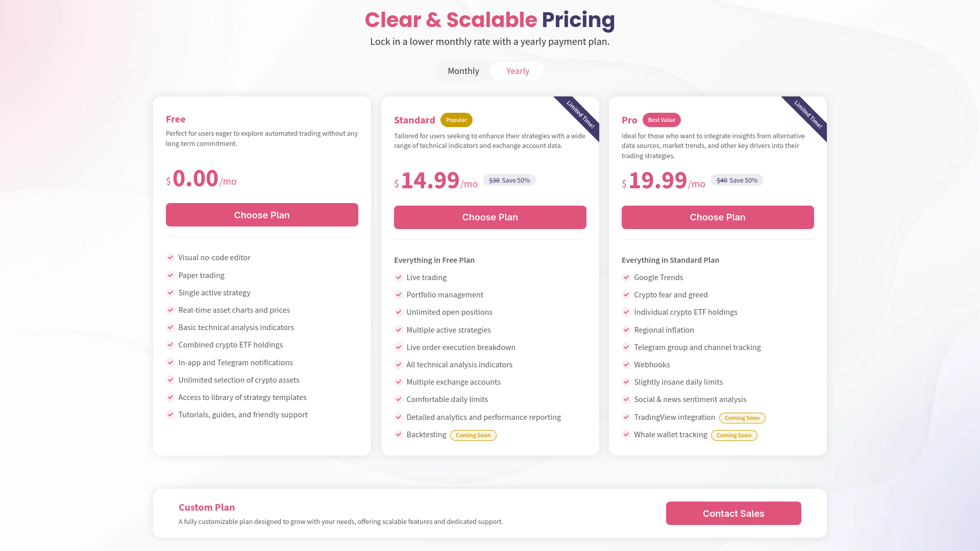
Task: Click the Coming Soon tag beside Backtesting
Action: 473,435
